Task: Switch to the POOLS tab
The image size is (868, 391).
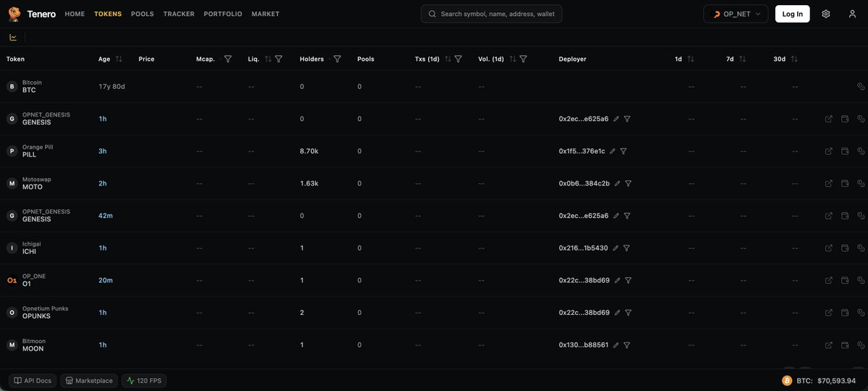Action: click(142, 14)
